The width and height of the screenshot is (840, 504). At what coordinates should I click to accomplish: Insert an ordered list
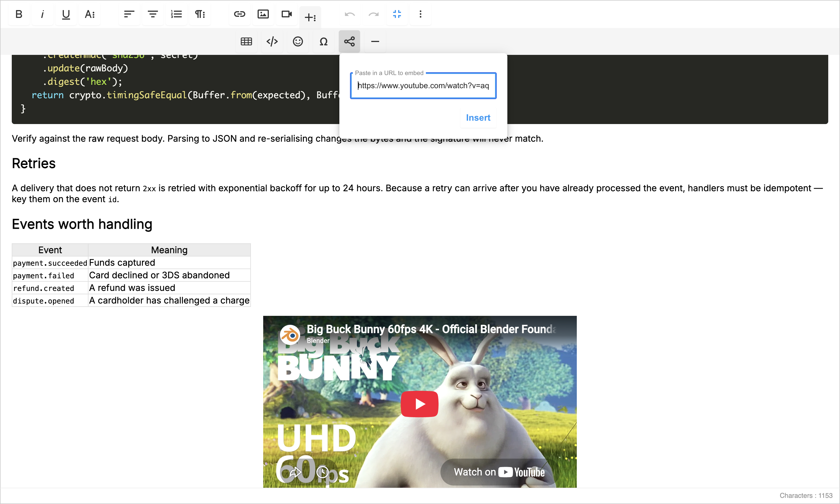[176, 14]
